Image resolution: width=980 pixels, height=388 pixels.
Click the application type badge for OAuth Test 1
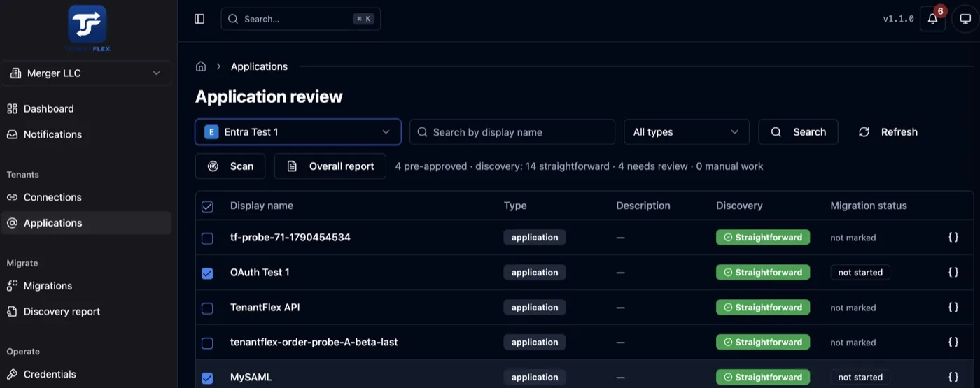pos(535,273)
